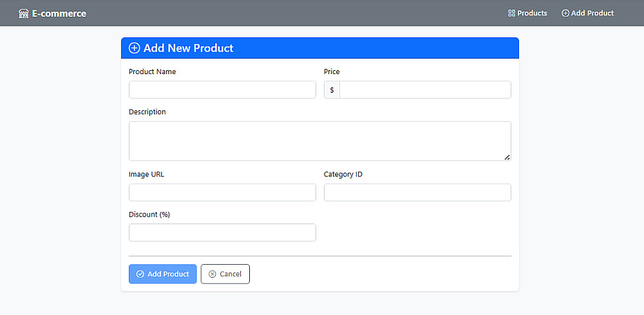Click the Description textarea resize handle
Screen dimensions: 644x315
pos(507,157)
